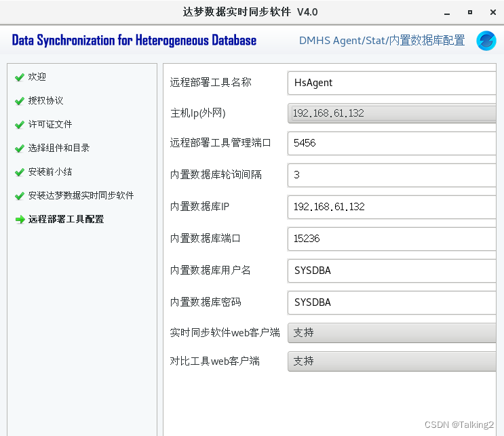The width and height of the screenshot is (504, 436).
Task: Select the 选择组件和目录 step
Action: (x=59, y=148)
